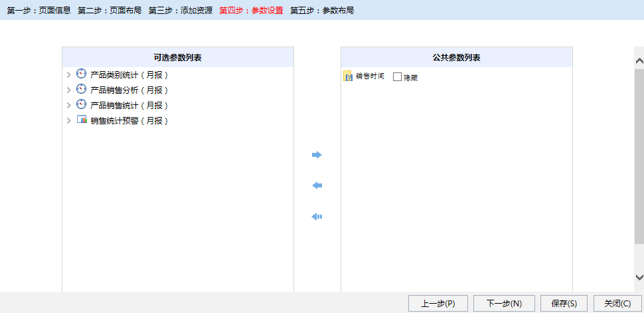The image size is (644, 313).
Task: Select the 销售时间 public parameter label
Action: (370, 76)
